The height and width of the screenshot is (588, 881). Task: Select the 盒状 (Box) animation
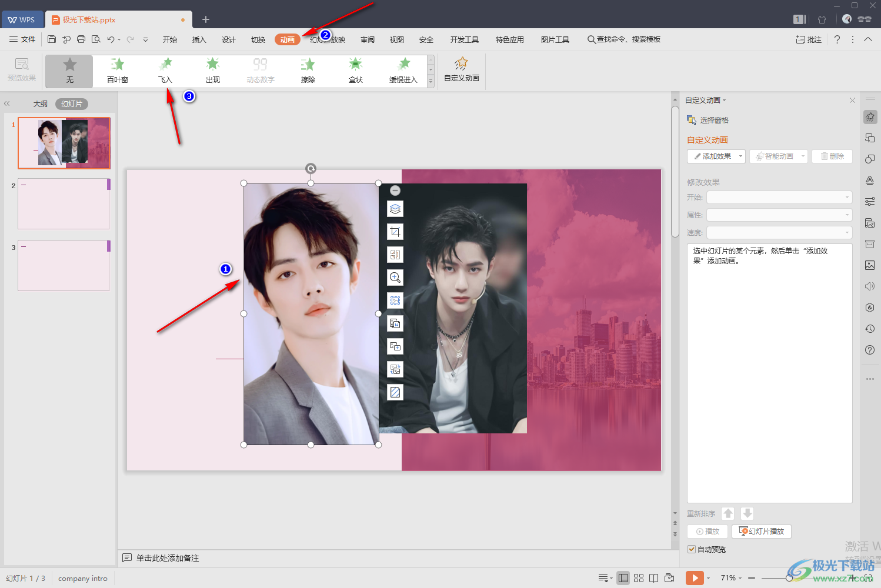(x=356, y=71)
